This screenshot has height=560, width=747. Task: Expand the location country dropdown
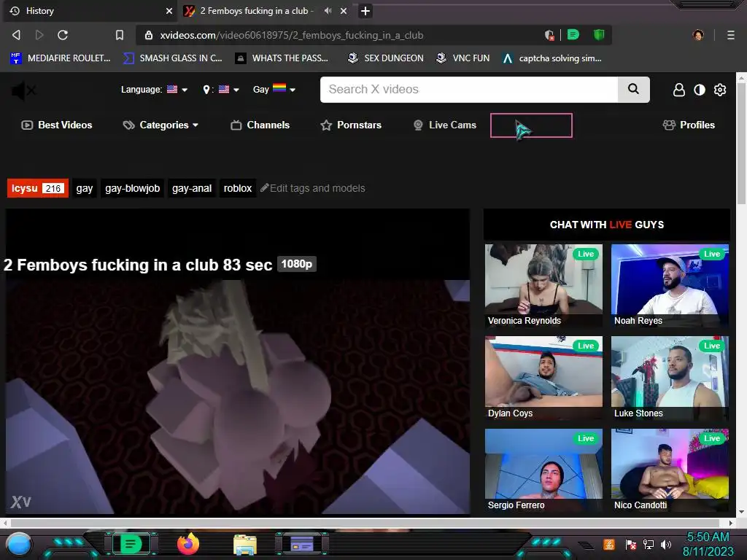pos(220,90)
